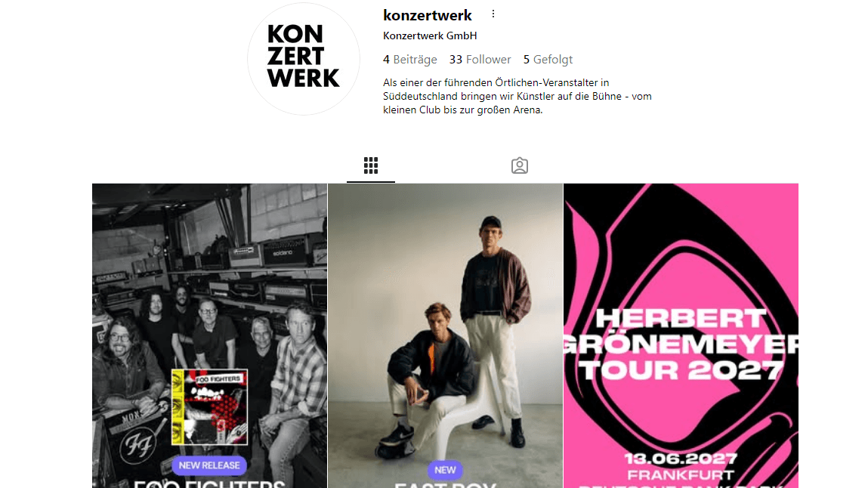Click the FF logo on the equipment case
The image size is (868, 488).
point(137,444)
